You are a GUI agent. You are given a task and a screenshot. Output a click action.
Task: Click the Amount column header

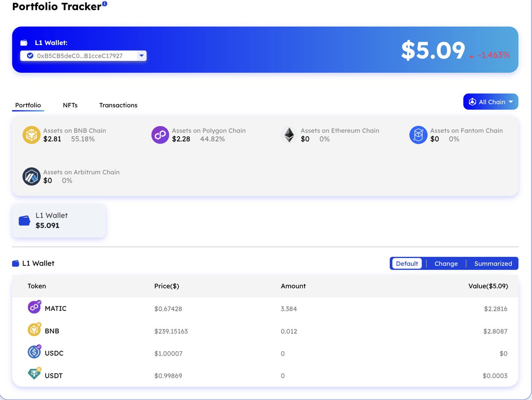pyautogui.click(x=293, y=286)
